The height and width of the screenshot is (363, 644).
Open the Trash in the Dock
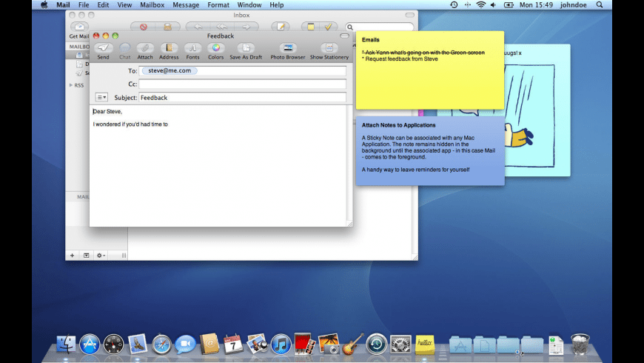click(x=580, y=344)
